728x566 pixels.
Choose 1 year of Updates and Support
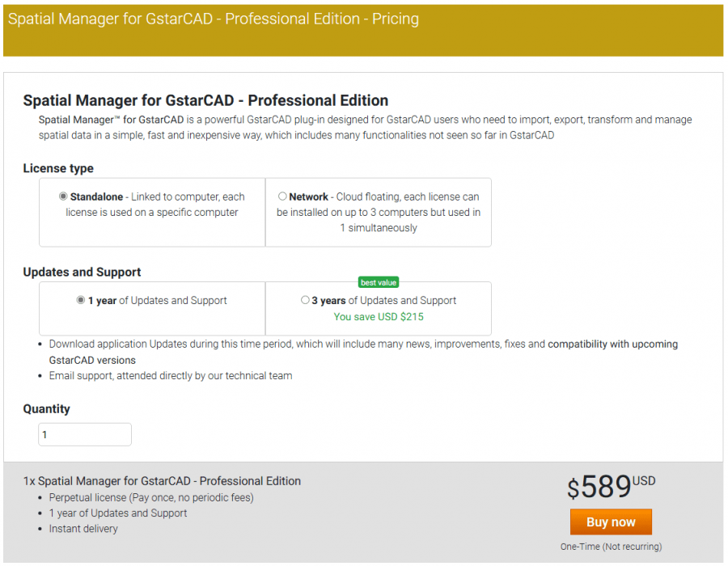coord(80,300)
